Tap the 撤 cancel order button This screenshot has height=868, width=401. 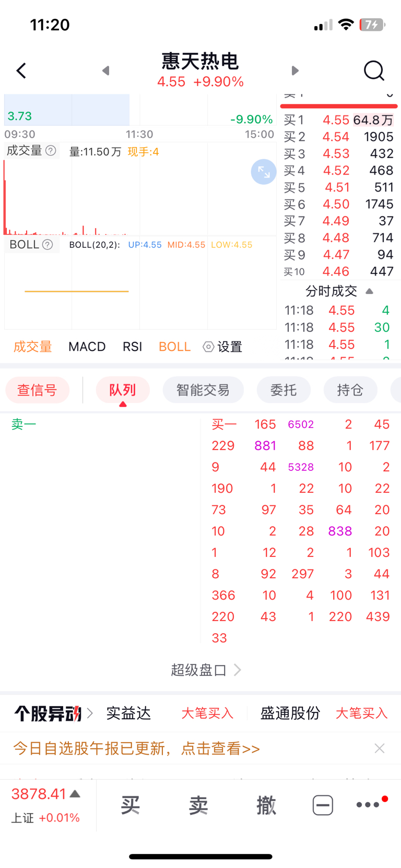[266, 805]
